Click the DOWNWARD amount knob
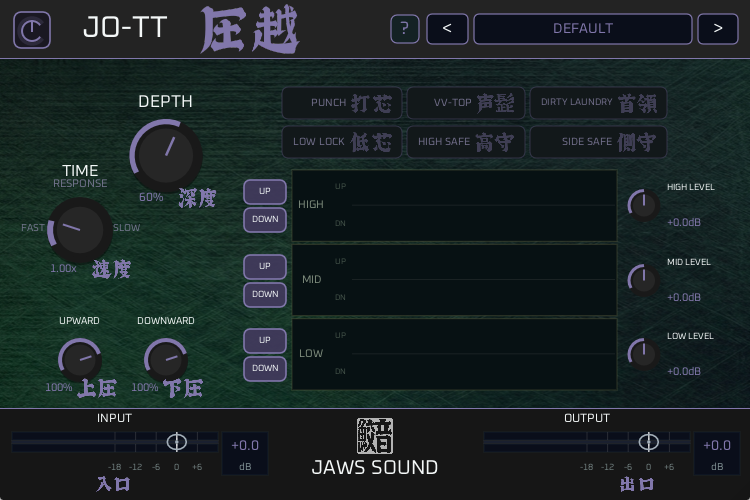 click(166, 360)
